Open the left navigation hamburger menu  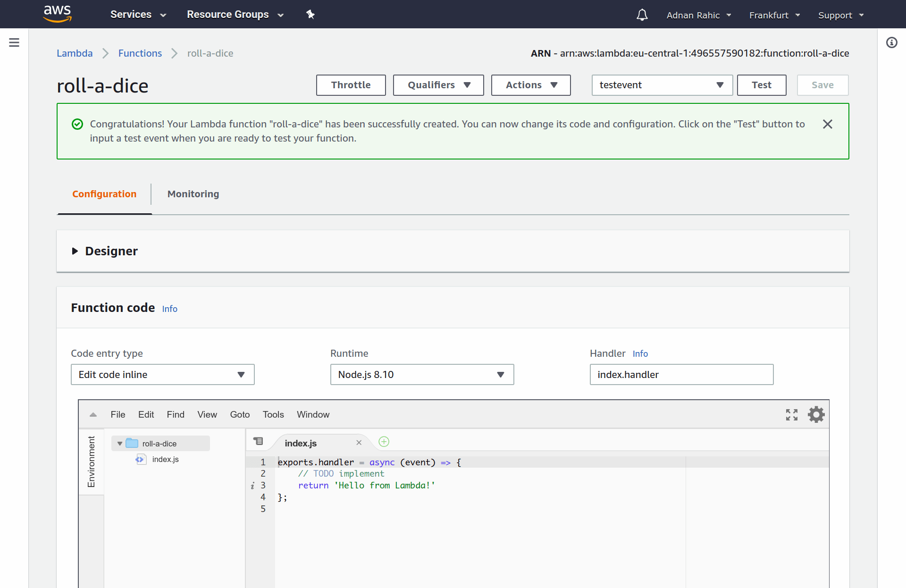(x=14, y=42)
